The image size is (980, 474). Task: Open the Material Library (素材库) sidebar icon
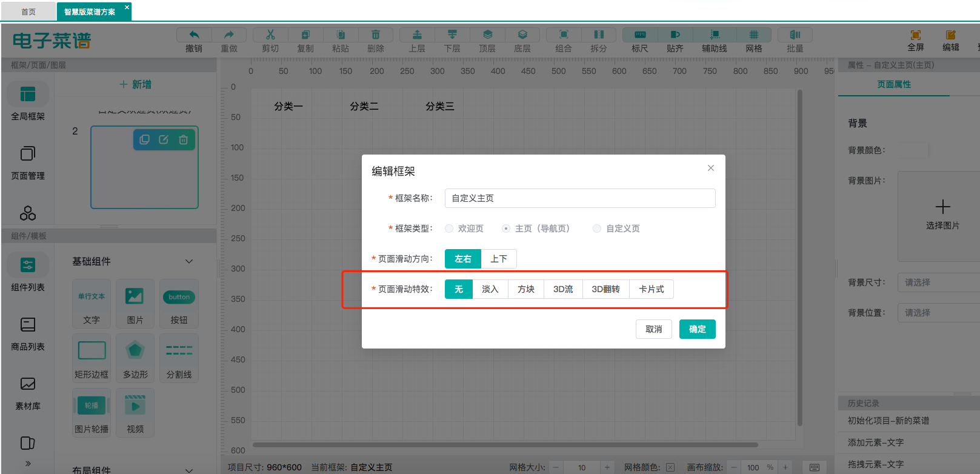(28, 384)
